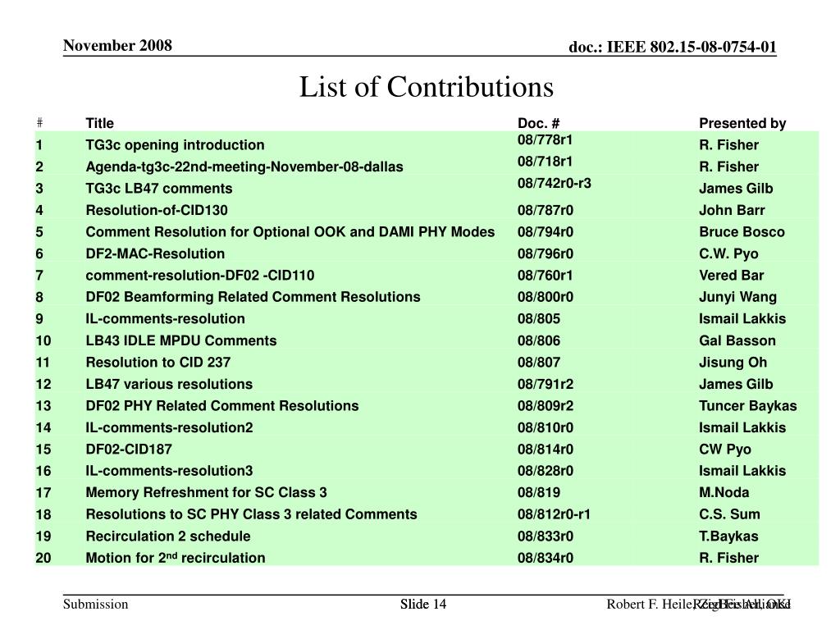Screen dimensions: 840x630
Task: Click 'Comment Resolution for Optional OOK and DAMI PHY Modes'
Action: coord(290,232)
